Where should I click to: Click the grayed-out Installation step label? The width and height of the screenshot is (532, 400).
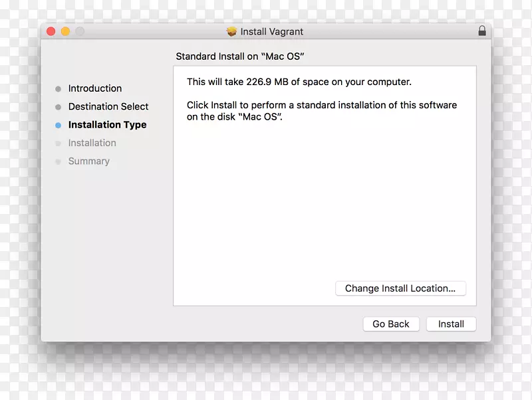click(92, 142)
